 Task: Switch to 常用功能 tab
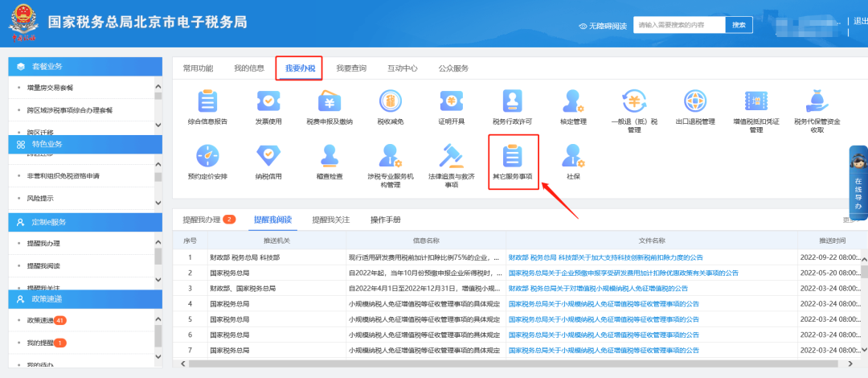(x=198, y=68)
